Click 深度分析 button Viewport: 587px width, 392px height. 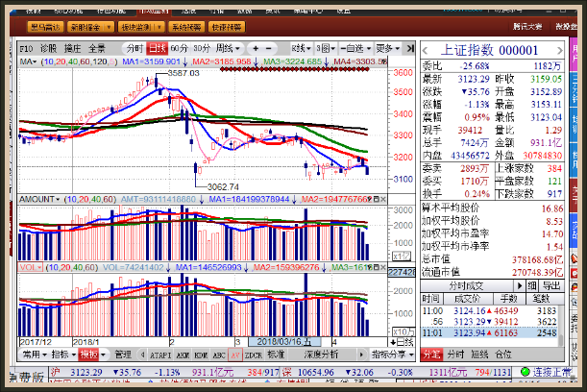coord(321,355)
